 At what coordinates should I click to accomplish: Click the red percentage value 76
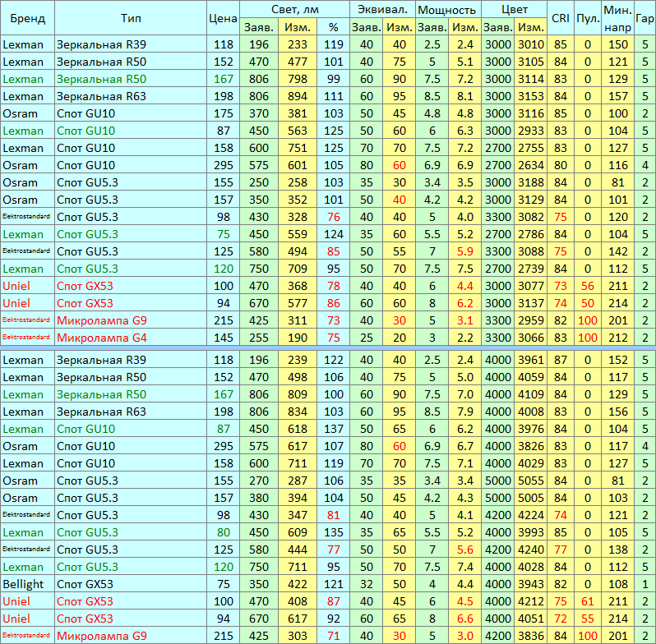(x=333, y=217)
